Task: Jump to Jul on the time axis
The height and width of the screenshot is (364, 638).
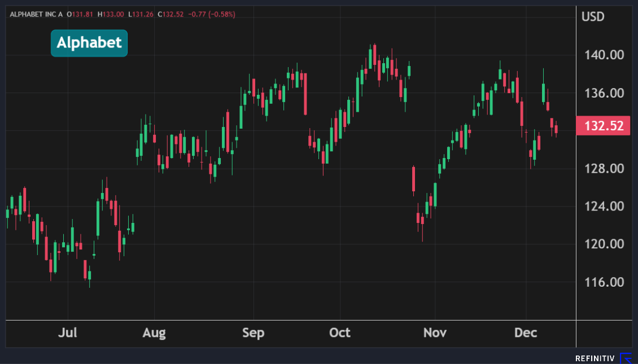Action: pyautogui.click(x=68, y=333)
